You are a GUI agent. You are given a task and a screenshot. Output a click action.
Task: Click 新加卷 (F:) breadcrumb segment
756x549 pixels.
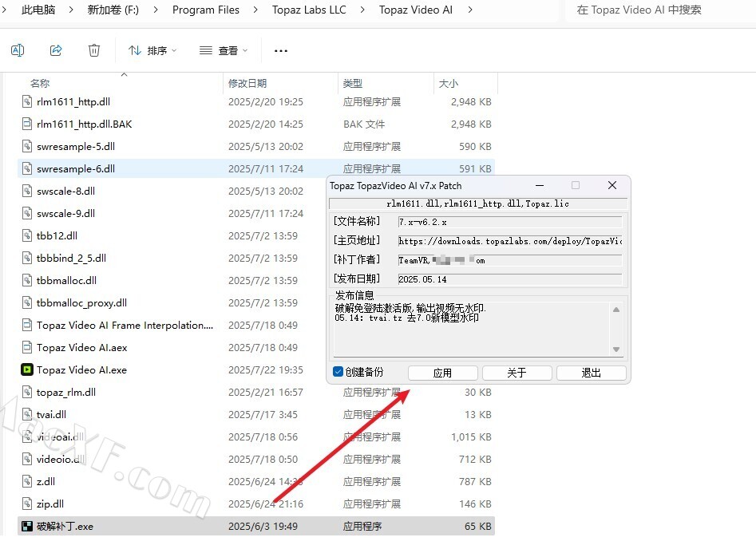[x=113, y=10]
